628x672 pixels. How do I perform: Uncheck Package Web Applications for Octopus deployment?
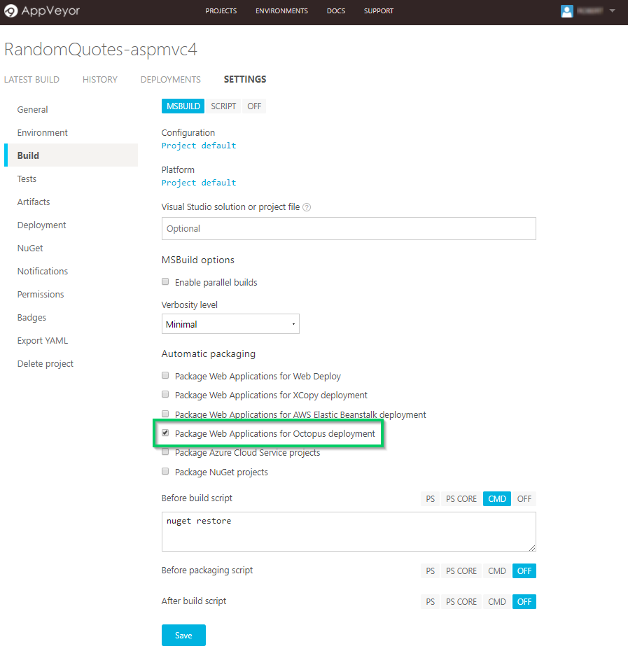165,433
